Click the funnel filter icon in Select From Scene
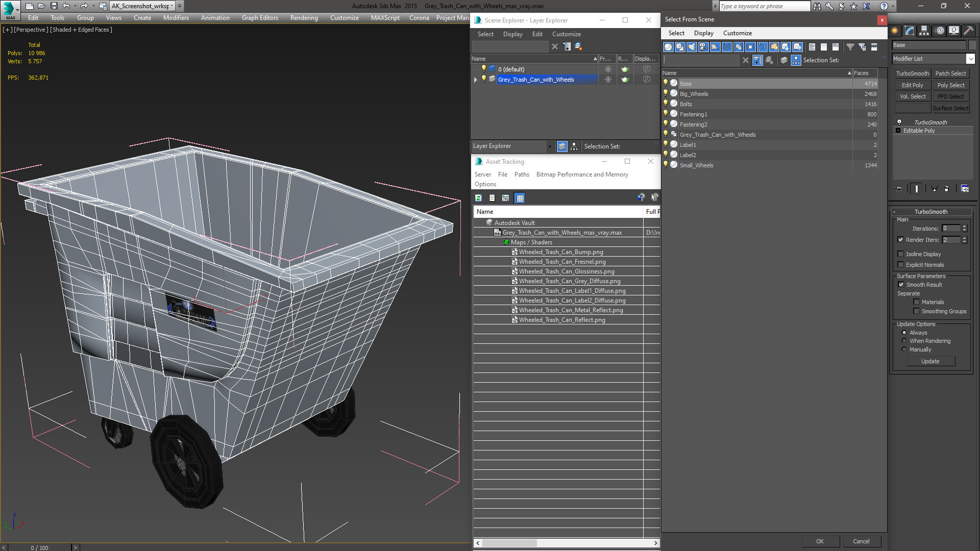Viewport: 980px width, 551px height. click(x=850, y=47)
